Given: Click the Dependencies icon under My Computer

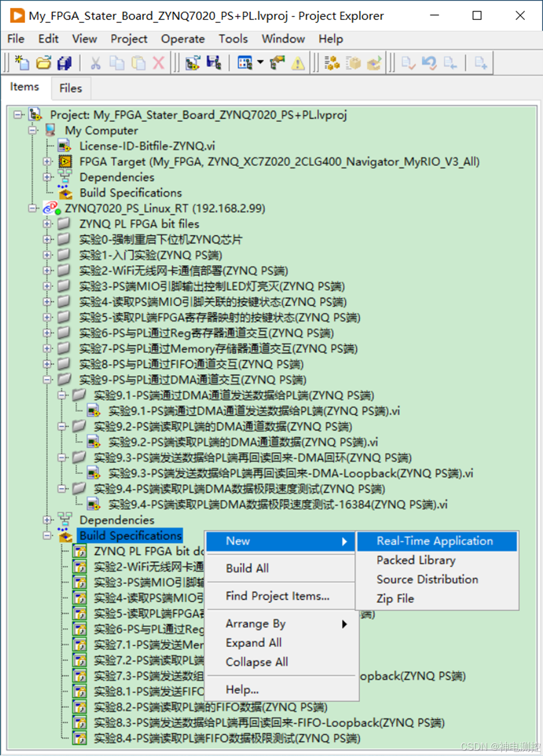Looking at the screenshot, I should (65, 177).
